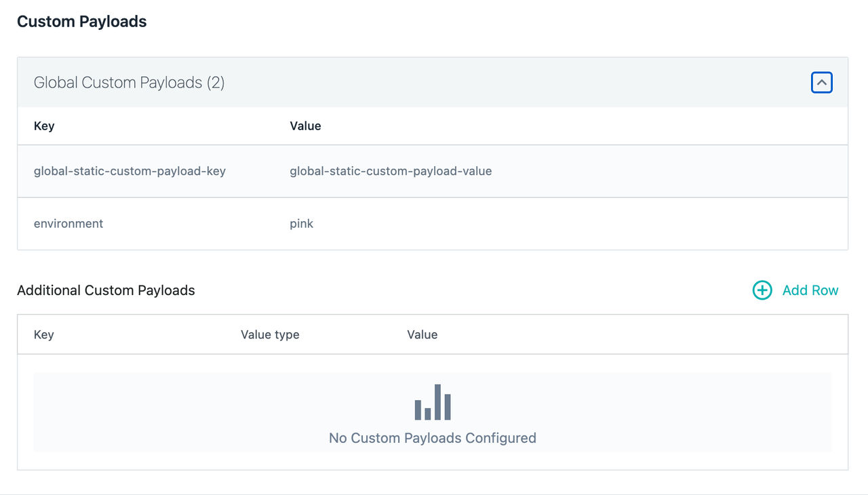The image size is (868, 495).
Task: Click the global header bar's empty area
Action: (515, 83)
